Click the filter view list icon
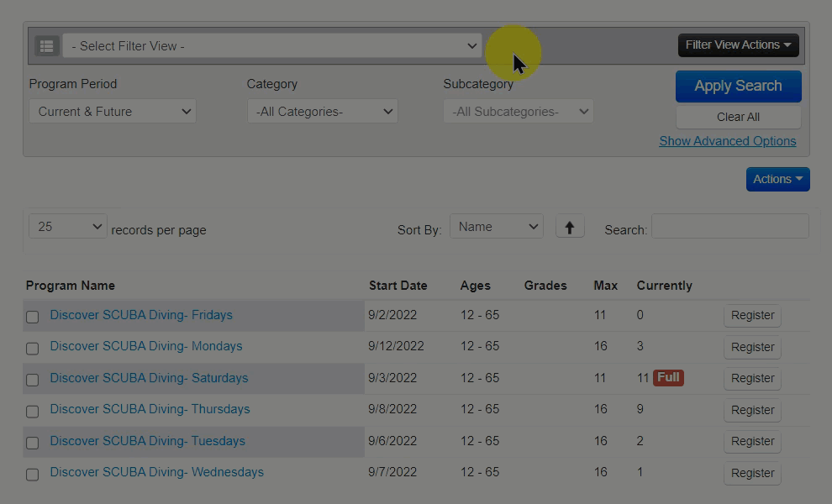The height and width of the screenshot is (504, 832). pos(47,46)
